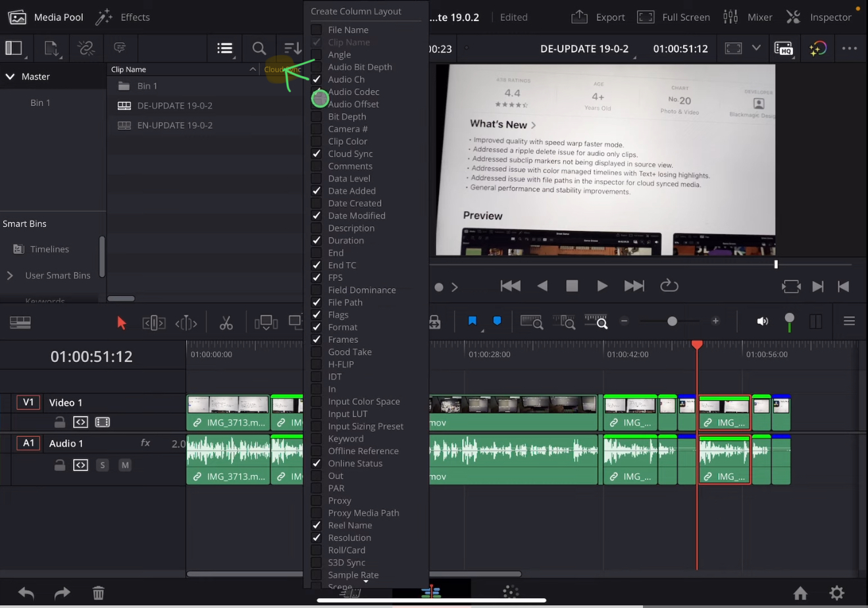Collapse the Master bin tree
868x608 pixels.
point(10,76)
